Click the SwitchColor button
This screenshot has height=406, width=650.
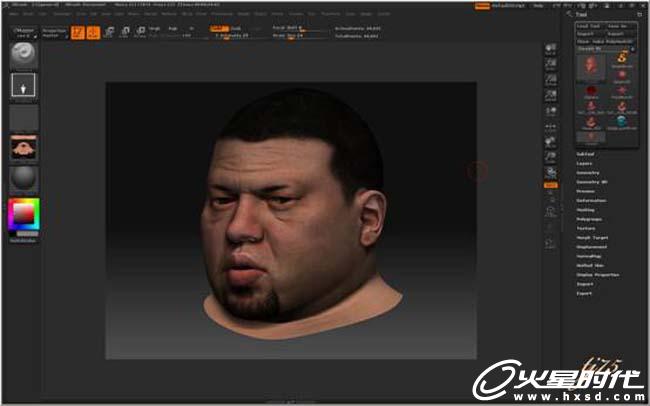[x=23, y=241]
